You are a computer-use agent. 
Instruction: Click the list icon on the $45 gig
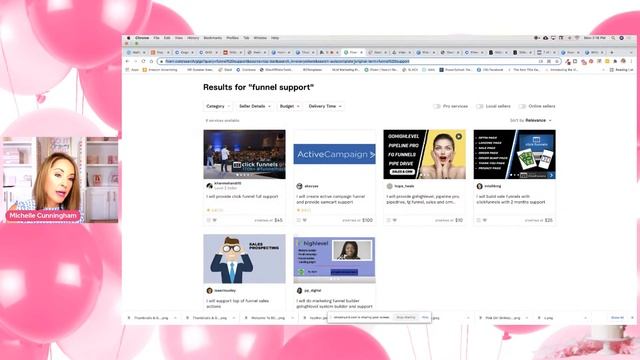pyautogui.click(x=209, y=220)
